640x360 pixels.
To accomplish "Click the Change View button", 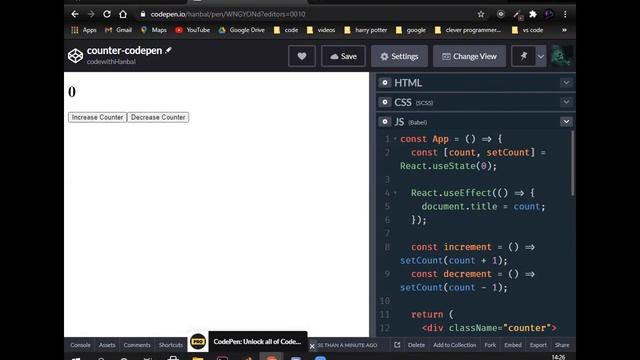I will click(469, 56).
